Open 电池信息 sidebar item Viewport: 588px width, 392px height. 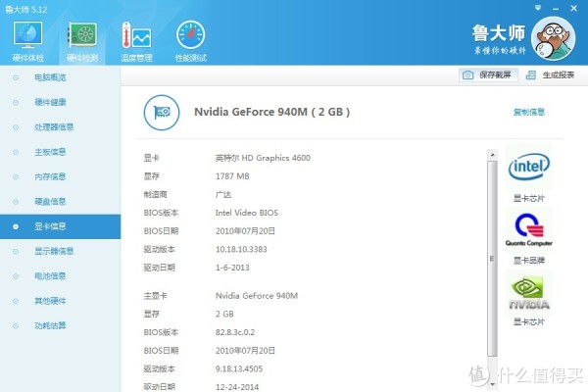click(x=50, y=276)
